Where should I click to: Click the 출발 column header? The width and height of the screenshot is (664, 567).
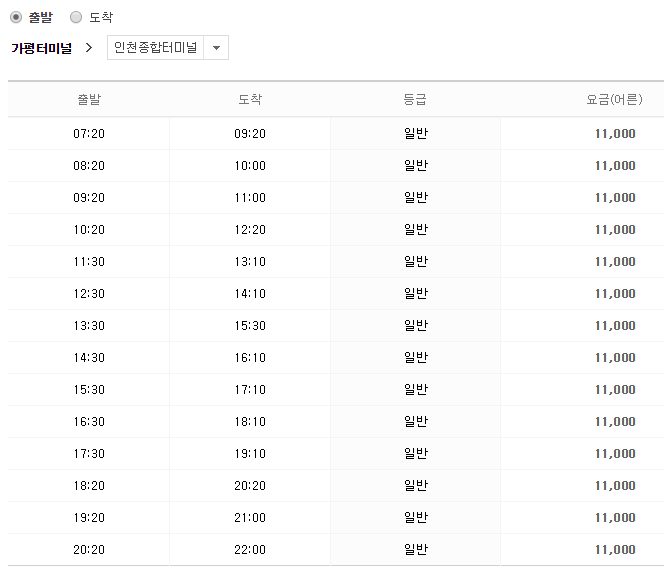(x=89, y=100)
